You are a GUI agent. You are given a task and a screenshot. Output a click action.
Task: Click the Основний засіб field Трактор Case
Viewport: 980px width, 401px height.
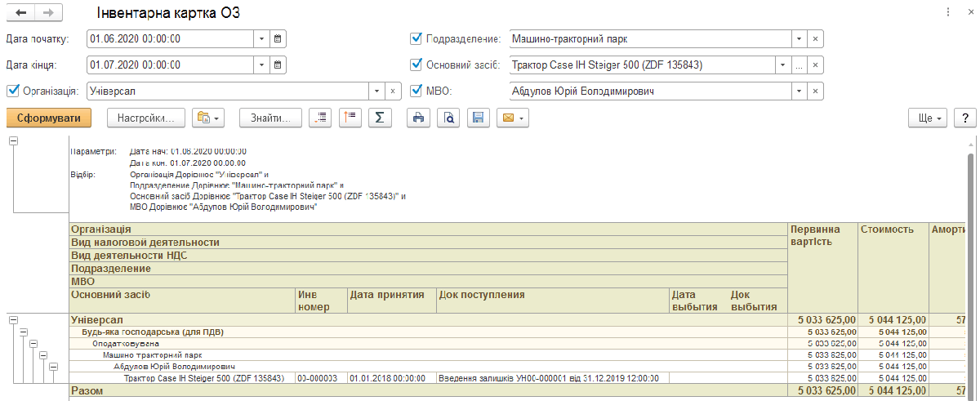tap(641, 65)
